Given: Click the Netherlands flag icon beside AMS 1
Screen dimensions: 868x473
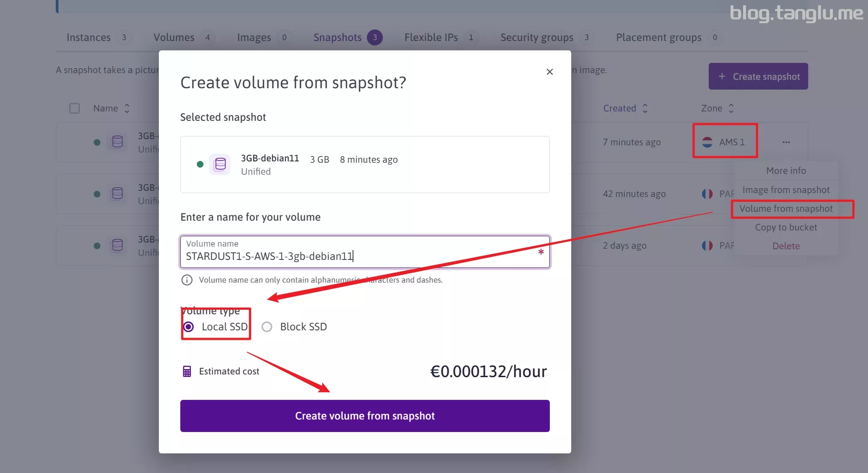Looking at the screenshot, I should pyautogui.click(x=707, y=142).
